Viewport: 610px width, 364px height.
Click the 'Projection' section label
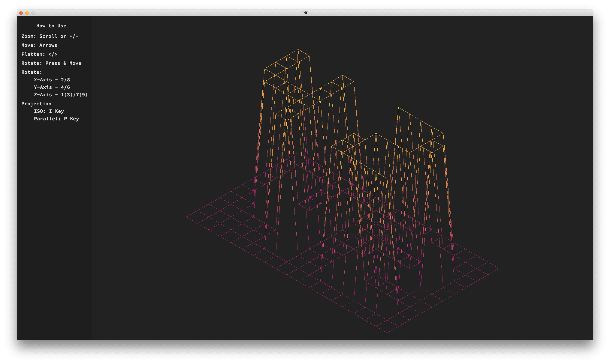tap(36, 104)
